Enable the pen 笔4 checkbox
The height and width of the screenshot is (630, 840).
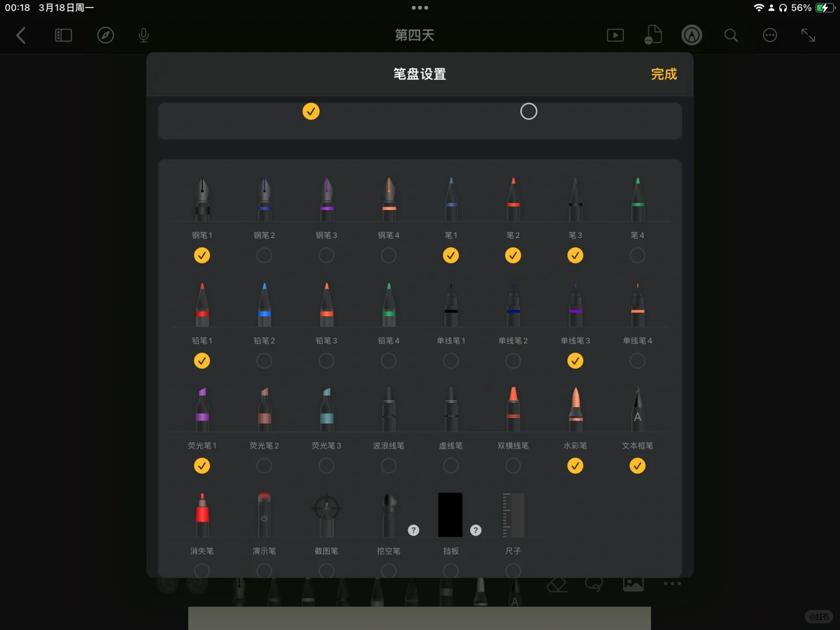[638, 256]
